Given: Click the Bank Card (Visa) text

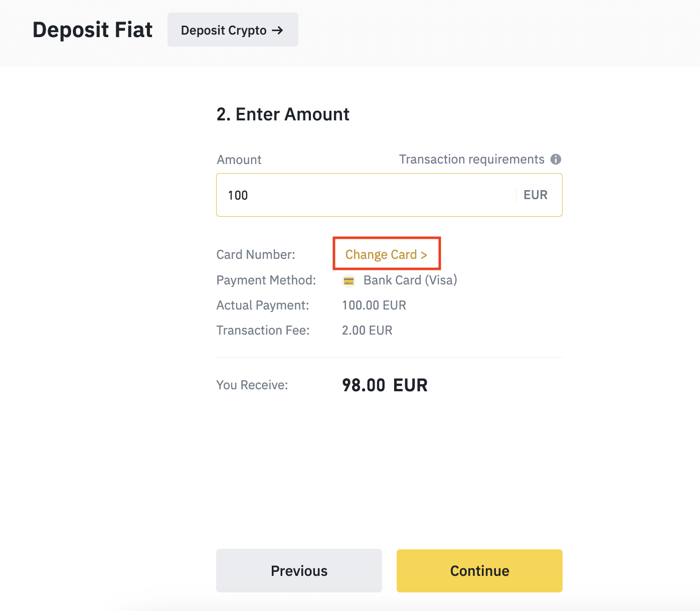Looking at the screenshot, I should pyautogui.click(x=410, y=280).
